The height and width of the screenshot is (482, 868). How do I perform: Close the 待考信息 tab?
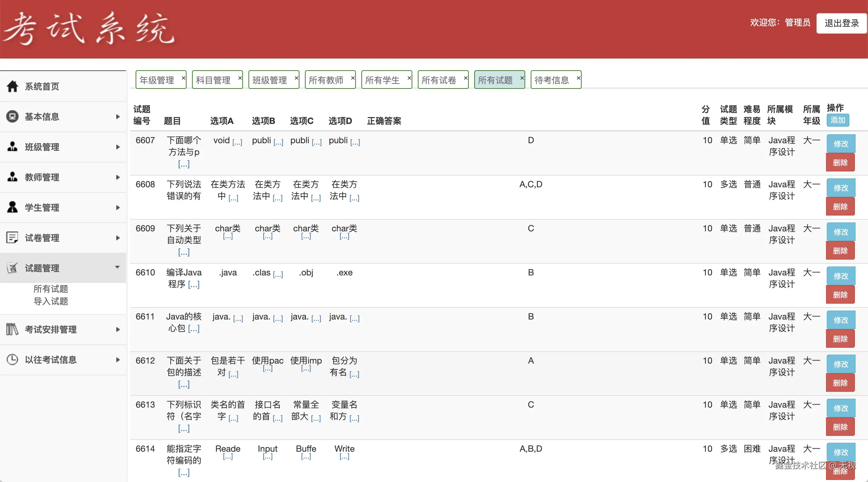click(x=579, y=78)
